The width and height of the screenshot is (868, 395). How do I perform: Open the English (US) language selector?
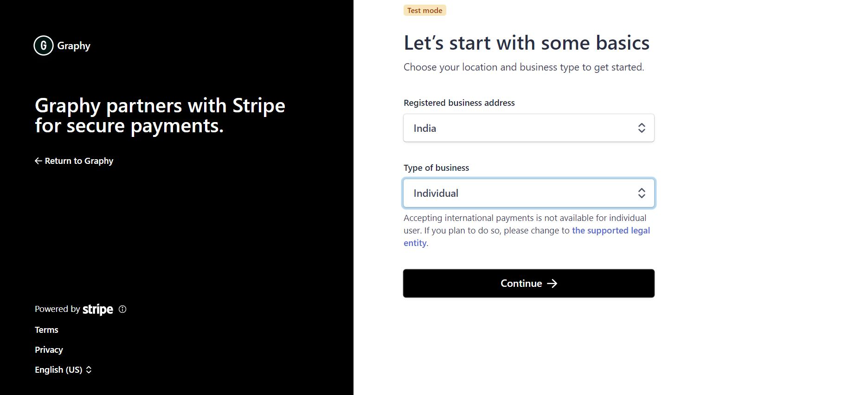58,369
